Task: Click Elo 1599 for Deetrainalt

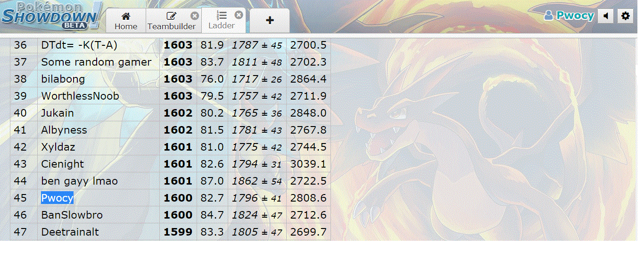Action: [x=178, y=232]
